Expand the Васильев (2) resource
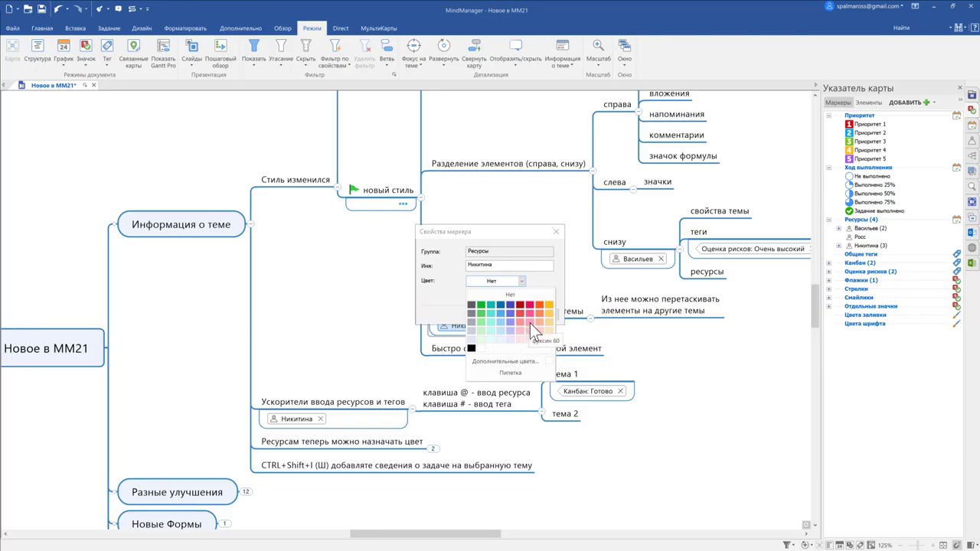The image size is (980, 551). 838,228
